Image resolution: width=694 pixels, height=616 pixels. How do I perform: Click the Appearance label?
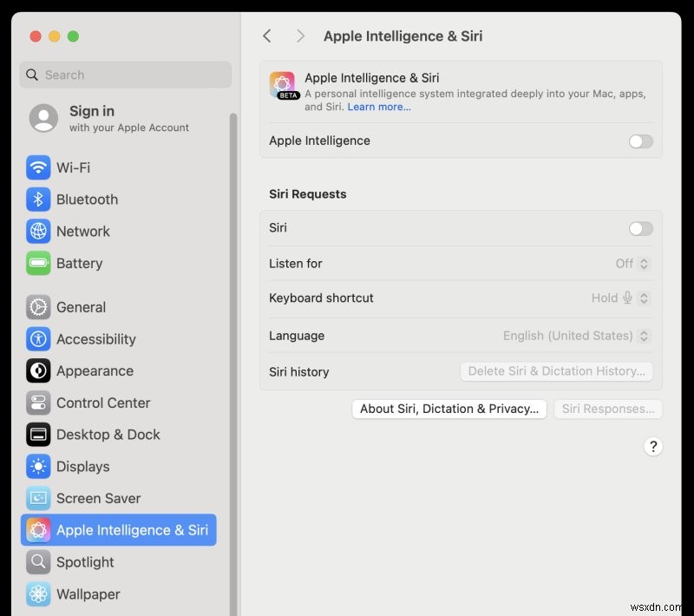click(x=95, y=371)
